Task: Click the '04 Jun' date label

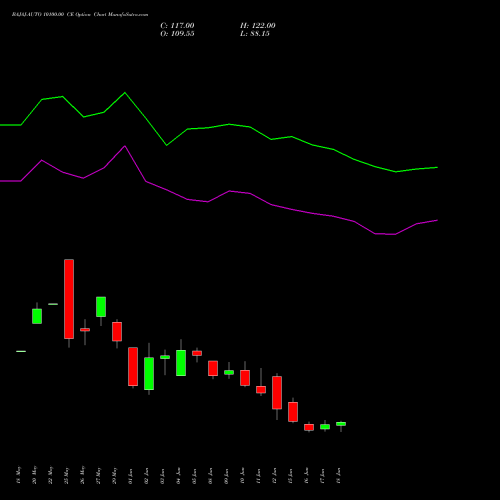Action: (x=179, y=475)
